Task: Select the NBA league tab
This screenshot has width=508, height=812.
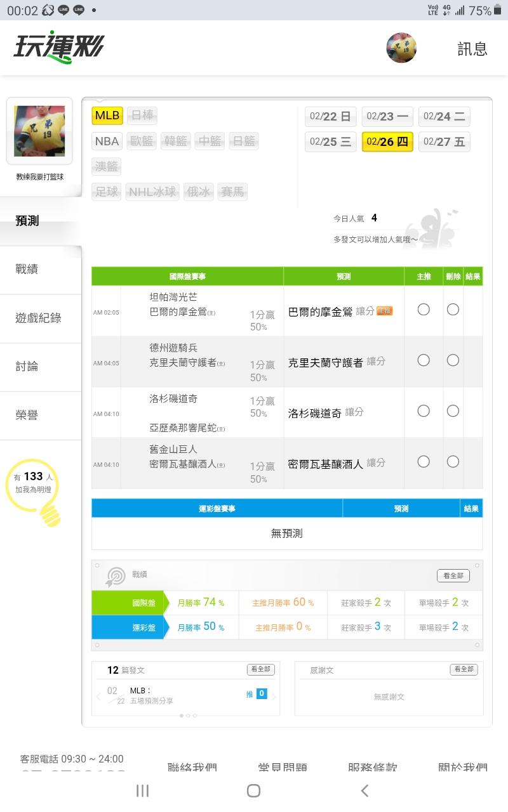Action: (x=107, y=141)
